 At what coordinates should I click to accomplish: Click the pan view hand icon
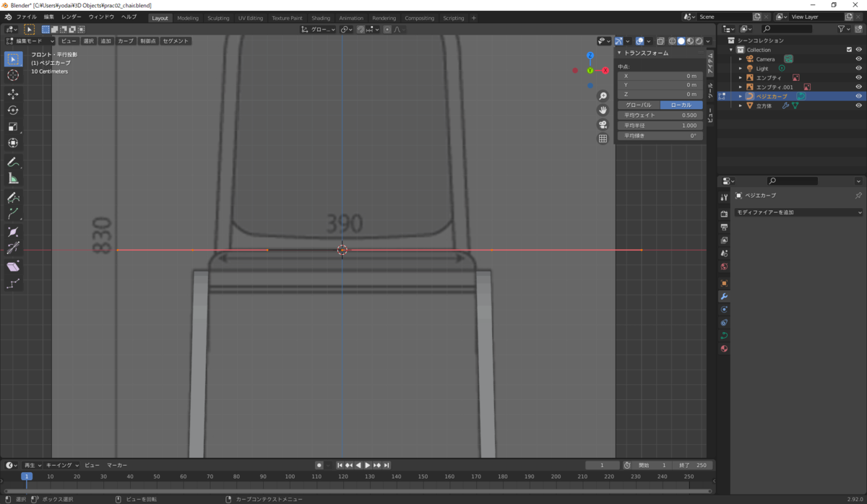click(x=603, y=110)
